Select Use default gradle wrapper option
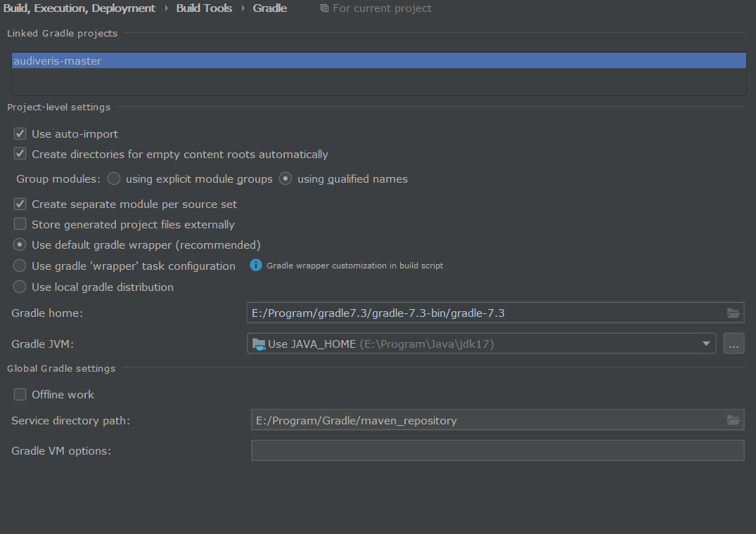Image resolution: width=756 pixels, height=534 pixels. [x=19, y=245]
